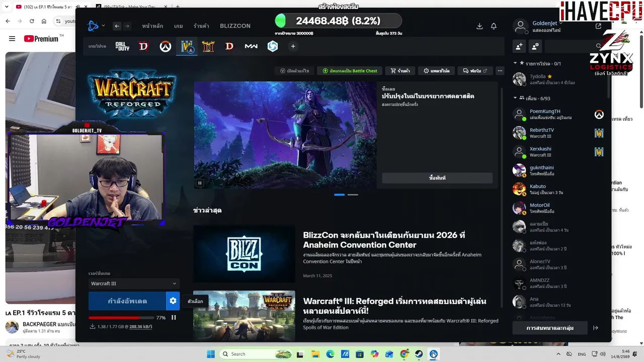Open Steam from the taskbar

click(419, 354)
